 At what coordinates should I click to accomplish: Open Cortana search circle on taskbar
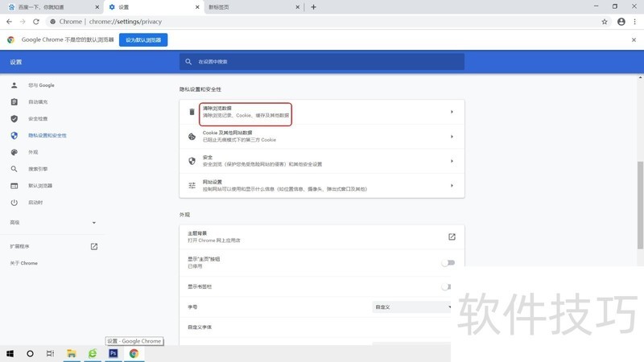pyautogui.click(x=30, y=353)
